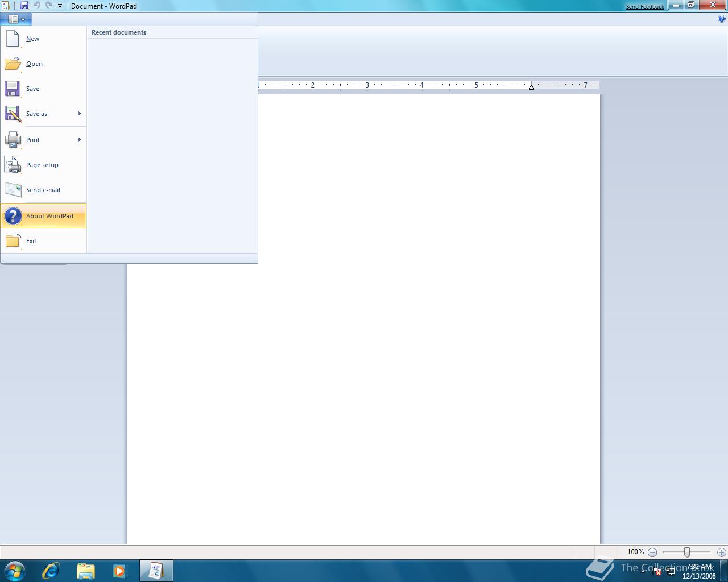This screenshot has width=728, height=582.
Task: Expand the Save as submenu arrow
Action: pos(80,114)
